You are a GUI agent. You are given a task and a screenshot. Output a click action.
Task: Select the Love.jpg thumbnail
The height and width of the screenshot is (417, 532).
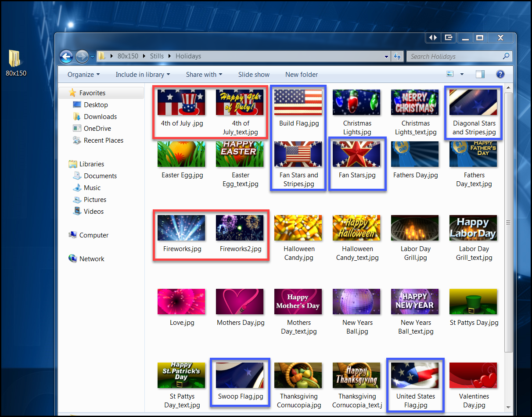coord(181,302)
